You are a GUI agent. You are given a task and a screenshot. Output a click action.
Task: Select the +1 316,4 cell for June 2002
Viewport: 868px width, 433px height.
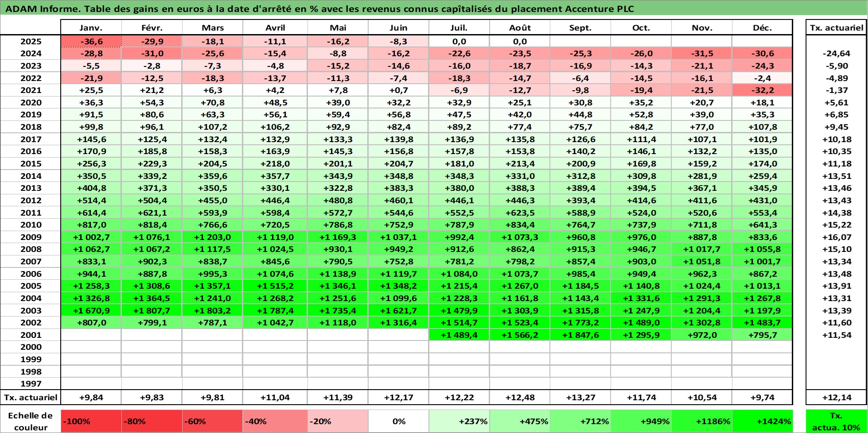(x=398, y=322)
